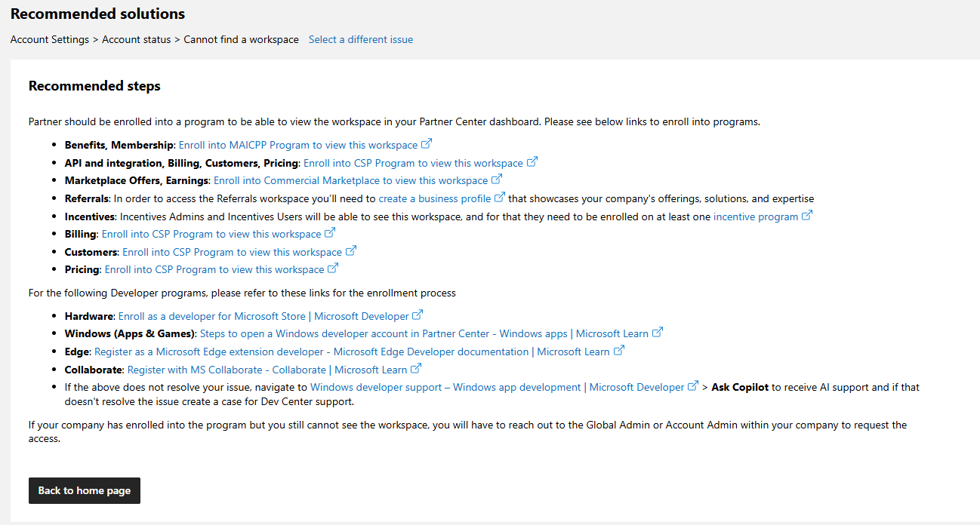980x525 pixels.
Task: Click 'Cannot find a workspace' breadcrumb text
Action: click(x=242, y=39)
